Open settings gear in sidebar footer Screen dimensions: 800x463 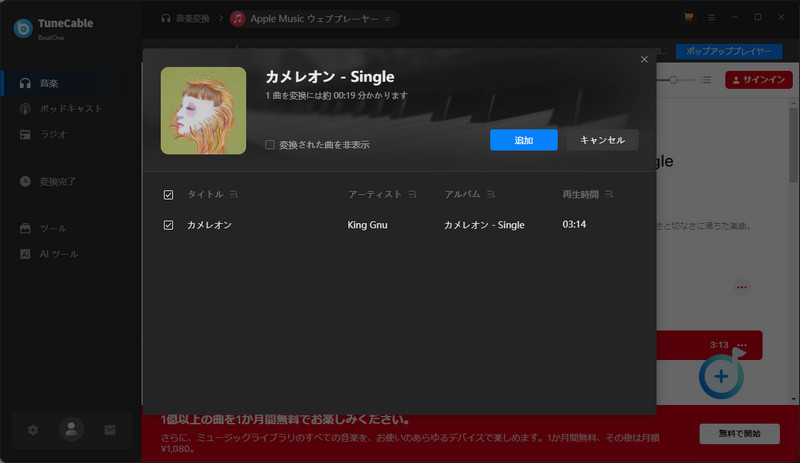click(33, 430)
